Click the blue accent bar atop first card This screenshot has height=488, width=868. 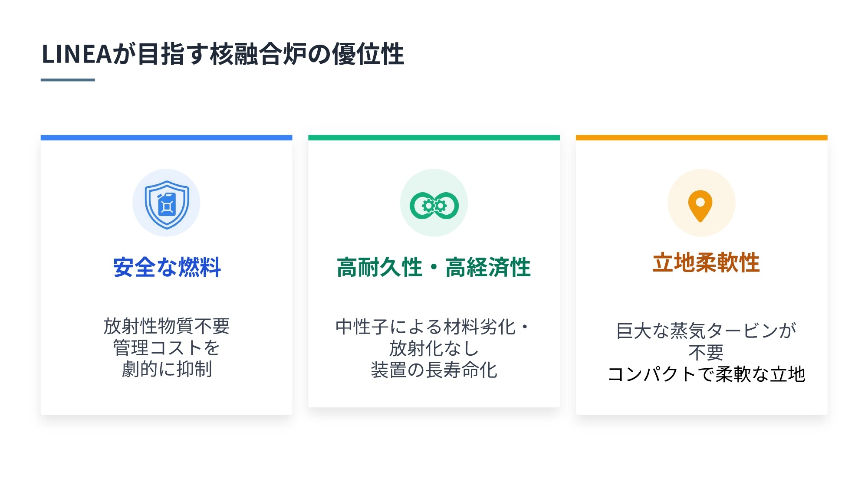pos(166,138)
